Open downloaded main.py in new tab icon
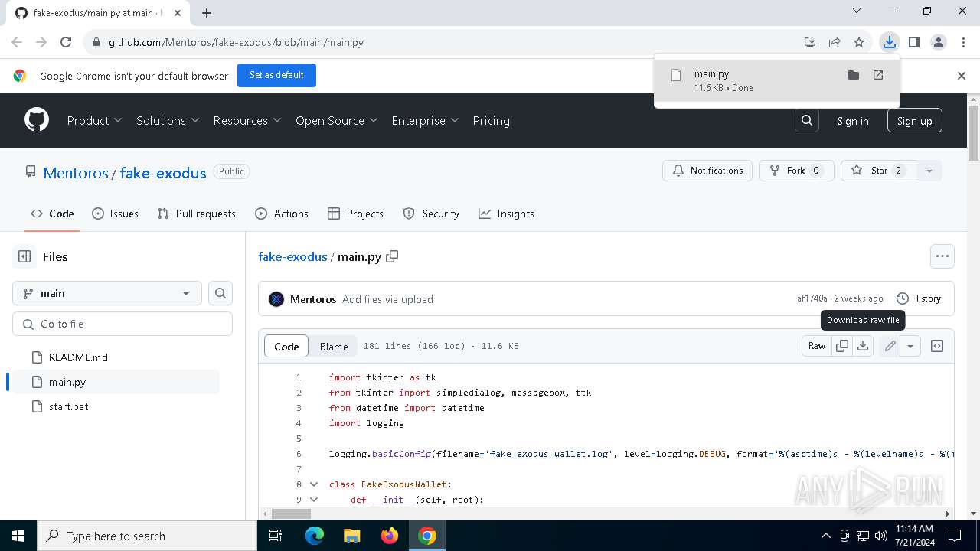Viewport: 980px width, 551px height. (x=878, y=75)
